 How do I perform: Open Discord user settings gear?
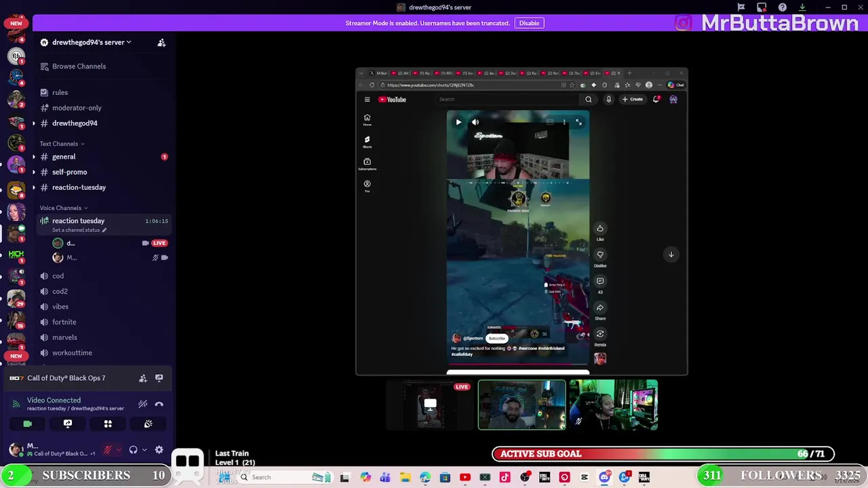click(159, 449)
